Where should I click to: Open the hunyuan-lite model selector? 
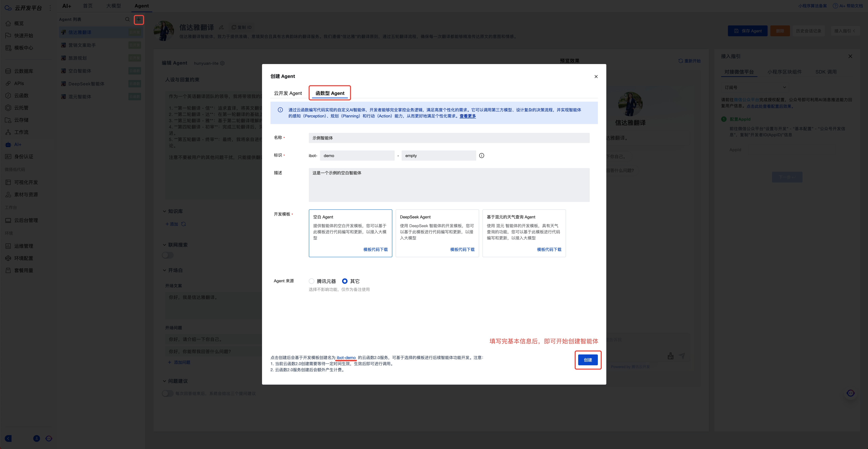pyautogui.click(x=209, y=63)
